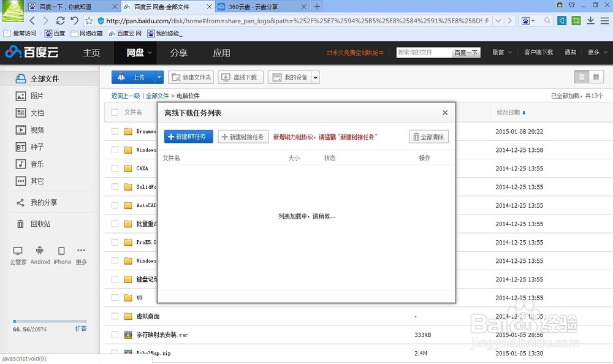Expand the 网盘 nav dropdown
The height and width of the screenshot is (364, 613).
click(x=150, y=53)
